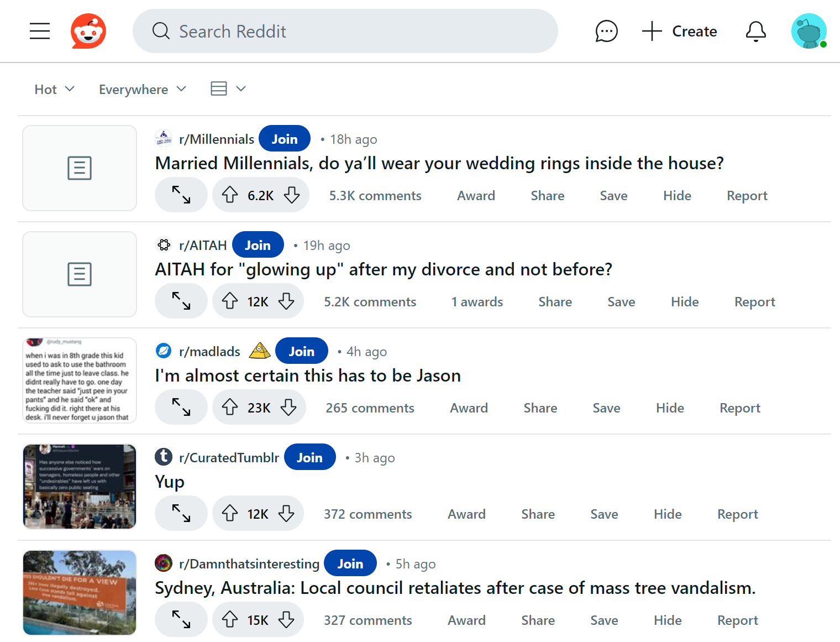Join the r/CuratedTumblr community
The image size is (840, 642).
[x=309, y=457]
